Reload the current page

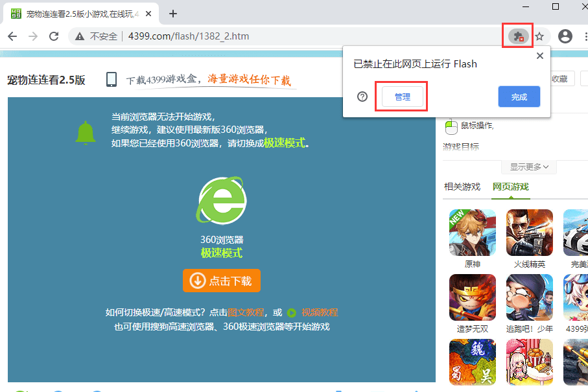tap(54, 37)
